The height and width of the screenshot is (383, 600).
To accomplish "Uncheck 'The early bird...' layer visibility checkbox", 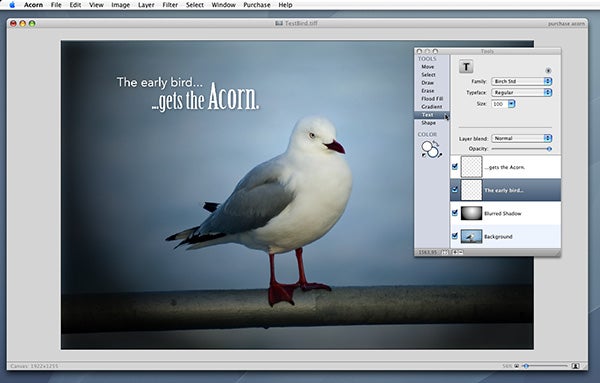I will click(x=455, y=189).
